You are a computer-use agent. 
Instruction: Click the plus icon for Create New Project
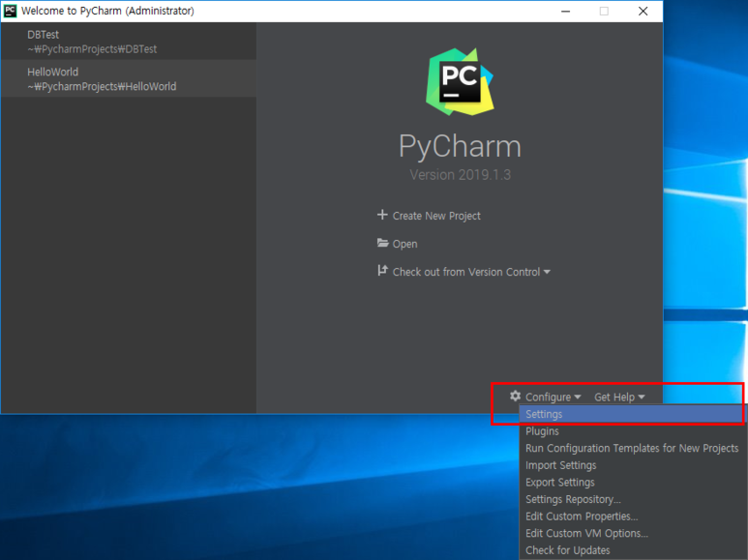coord(382,215)
